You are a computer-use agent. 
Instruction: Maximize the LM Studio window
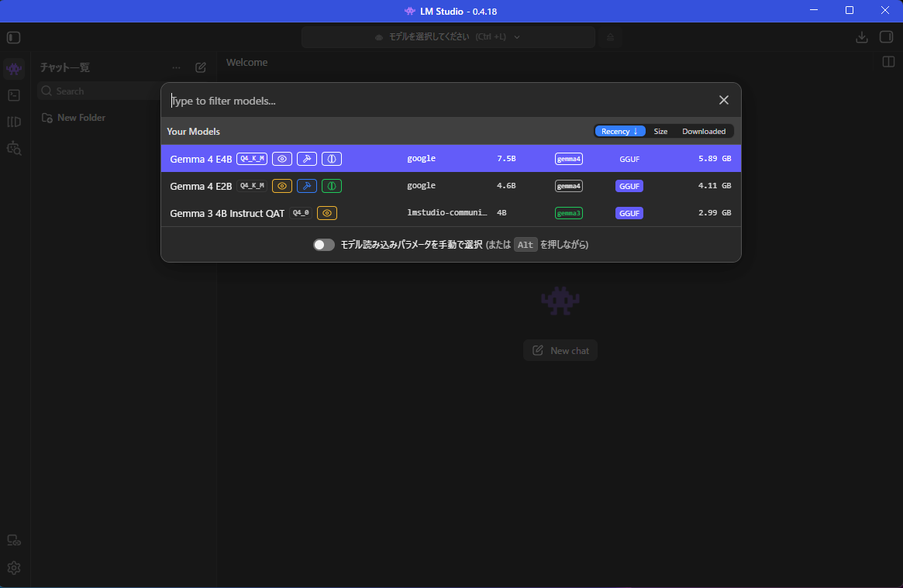[x=850, y=10]
